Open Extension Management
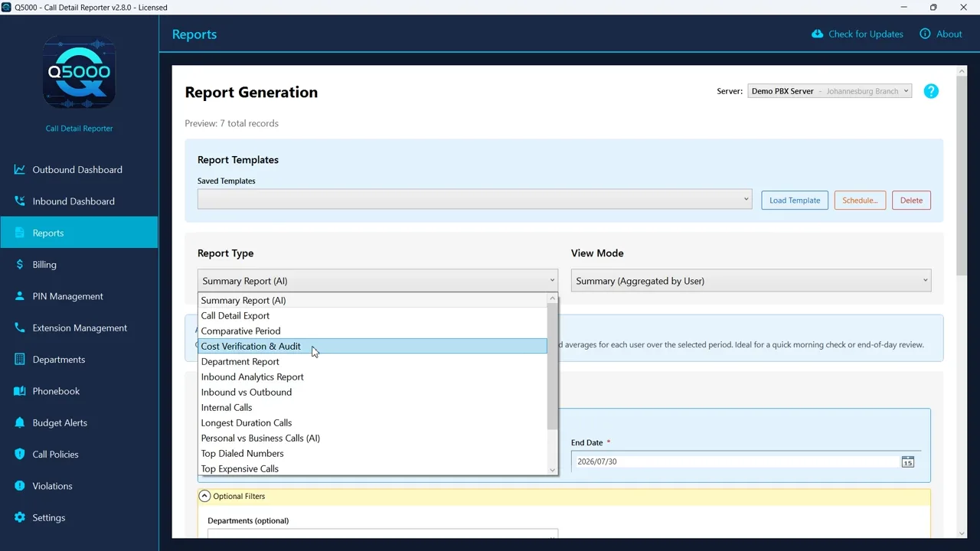This screenshot has width=980, height=551. (x=79, y=328)
